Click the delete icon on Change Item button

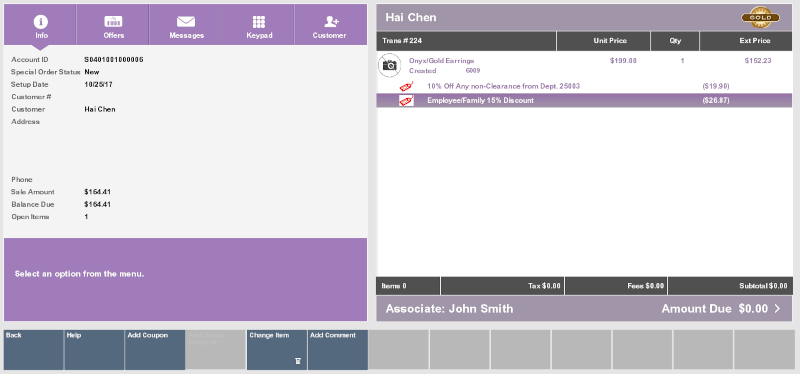click(x=298, y=361)
